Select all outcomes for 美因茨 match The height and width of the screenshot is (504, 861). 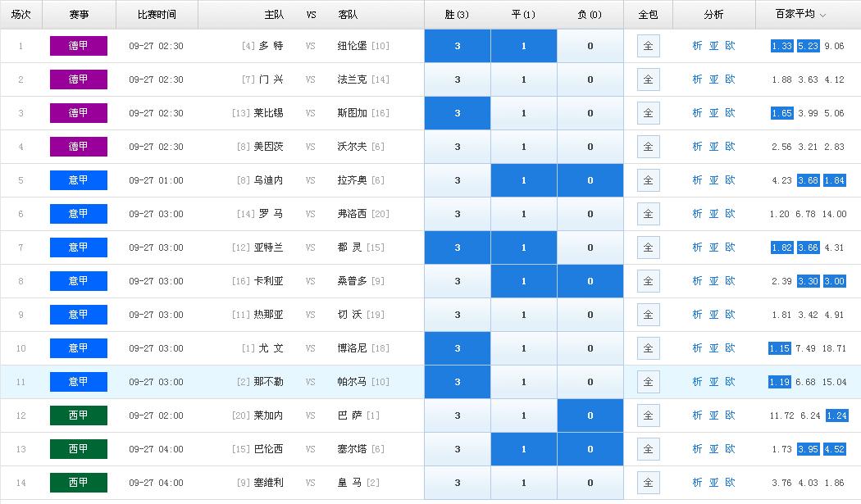(x=648, y=147)
